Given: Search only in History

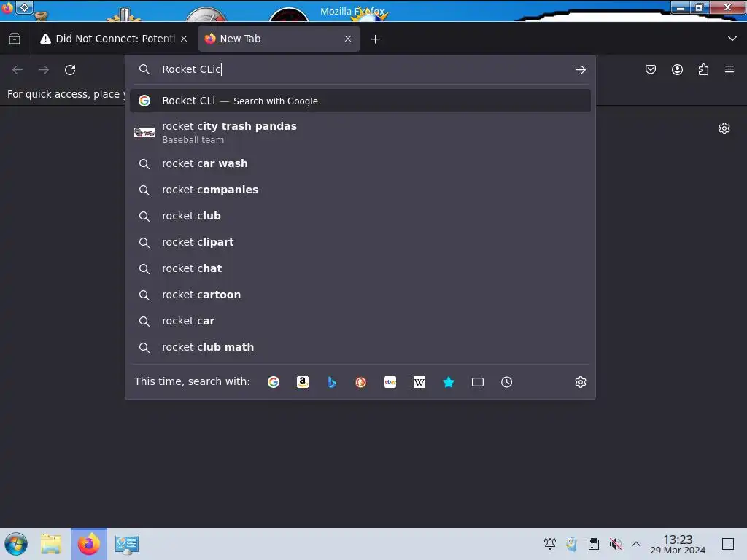Looking at the screenshot, I should pyautogui.click(x=506, y=382).
